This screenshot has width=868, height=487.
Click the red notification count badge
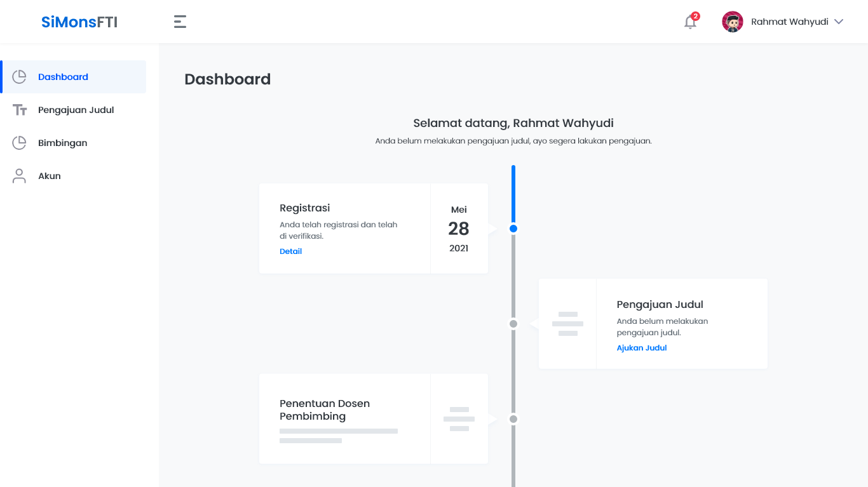click(x=696, y=16)
